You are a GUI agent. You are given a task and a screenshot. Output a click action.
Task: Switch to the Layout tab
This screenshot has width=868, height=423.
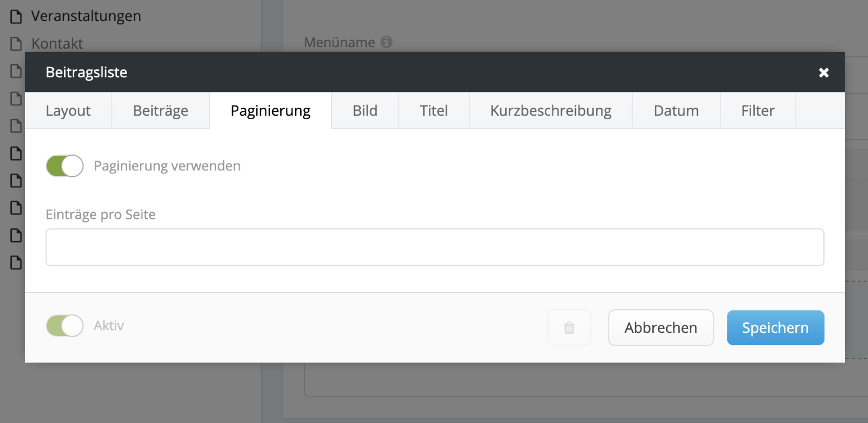click(x=68, y=111)
